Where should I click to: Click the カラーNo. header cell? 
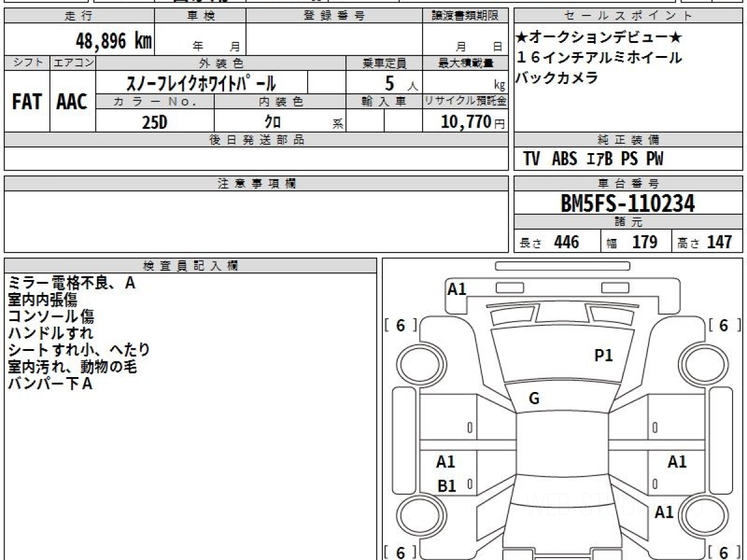[x=155, y=101]
